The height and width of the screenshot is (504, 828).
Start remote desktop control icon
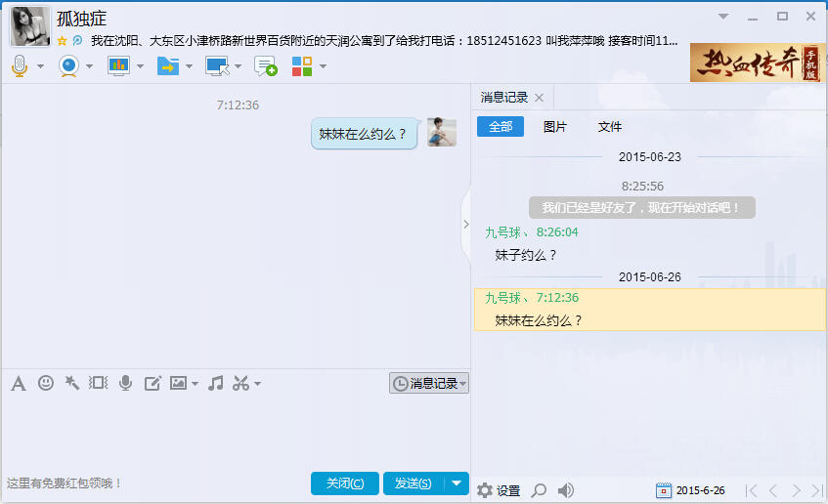pos(217,66)
